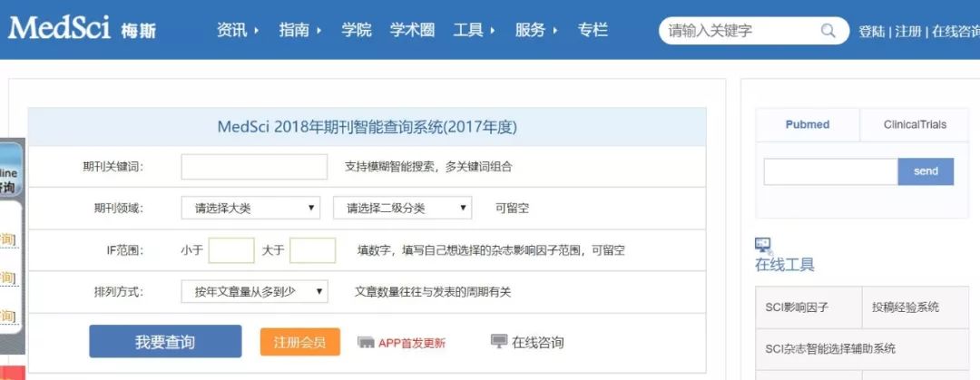
Task: Click the 服务 dropdown arrow
Action: 555,31
